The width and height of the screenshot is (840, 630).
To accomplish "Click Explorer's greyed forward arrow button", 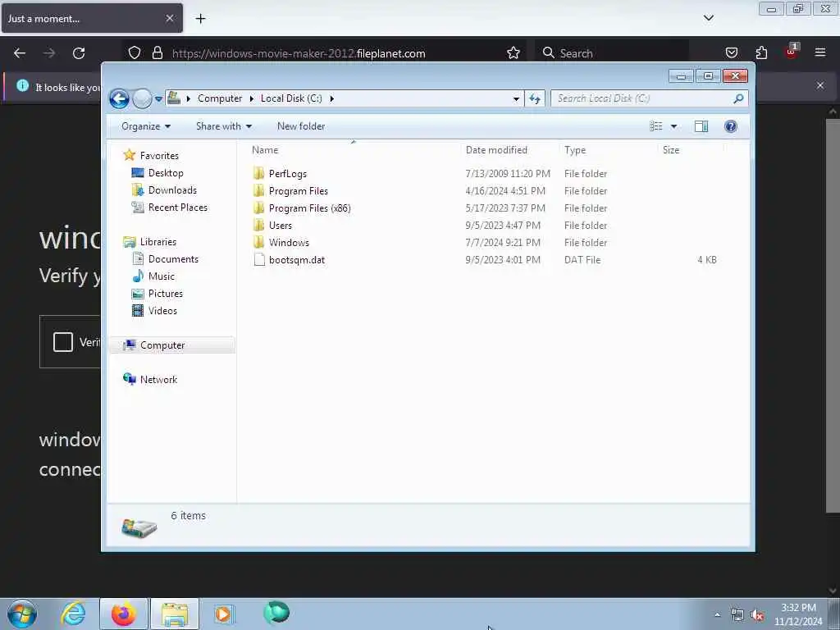I will (x=142, y=98).
